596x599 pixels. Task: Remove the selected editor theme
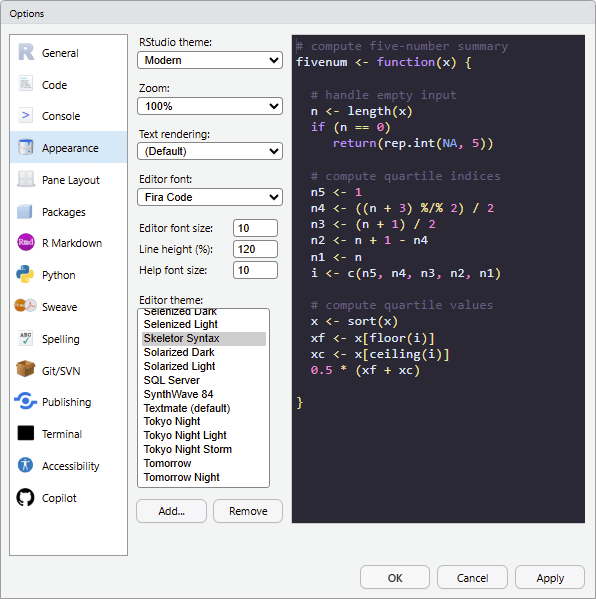pos(248,511)
